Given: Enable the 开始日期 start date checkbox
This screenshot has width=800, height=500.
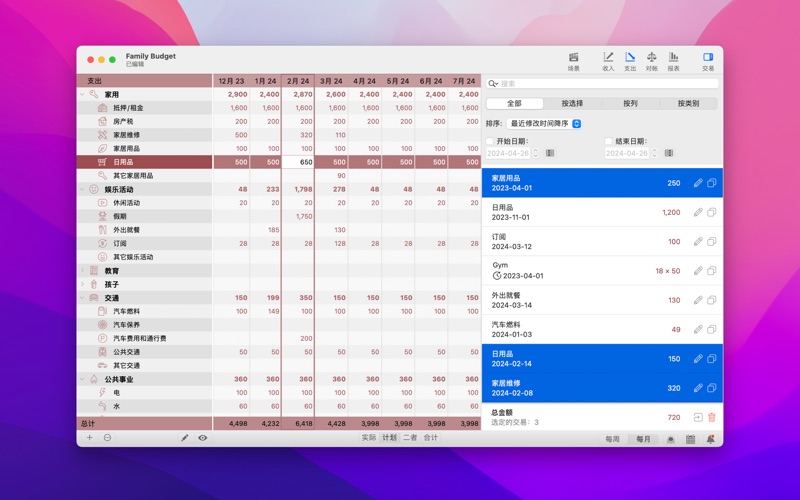Looking at the screenshot, I should pos(490,142).
